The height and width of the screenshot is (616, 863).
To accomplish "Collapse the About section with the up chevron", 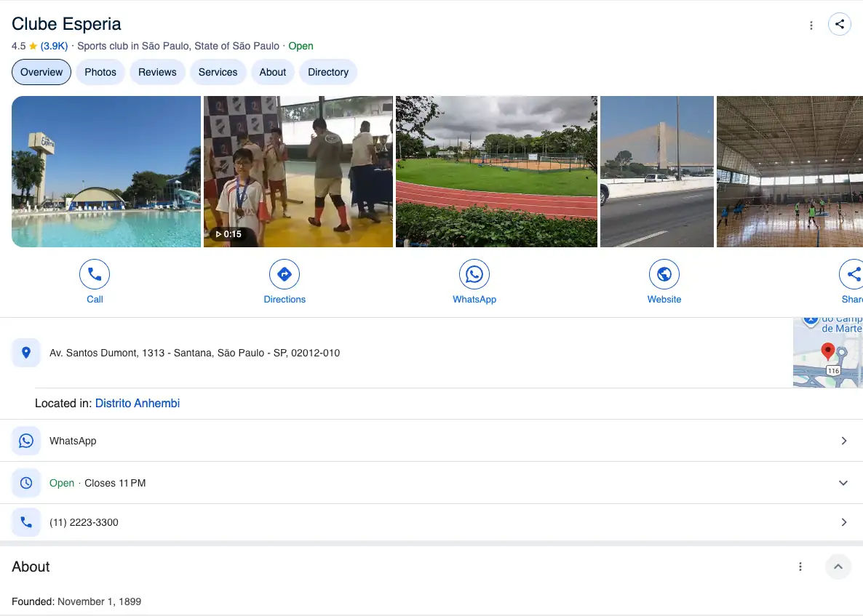I will tap(838, 567).
